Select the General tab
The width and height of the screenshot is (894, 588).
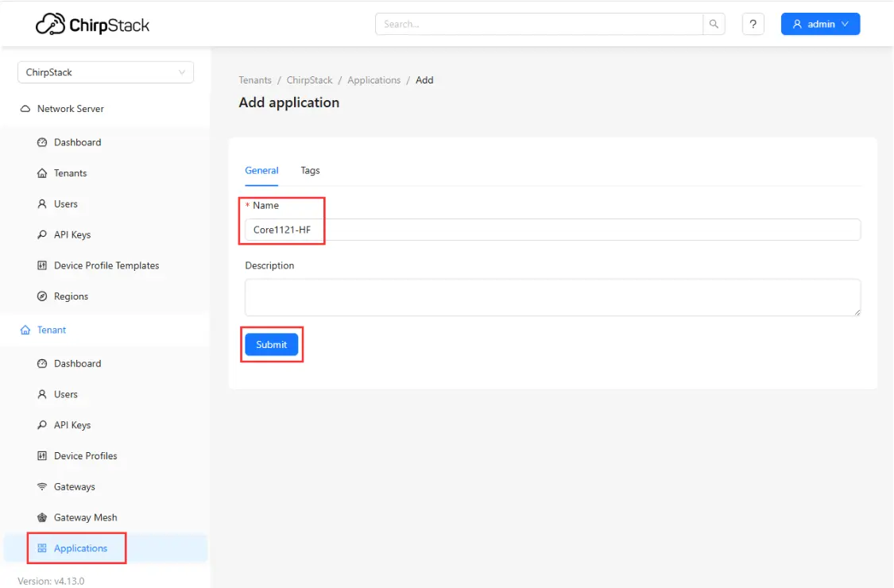(x=261, y=170)
